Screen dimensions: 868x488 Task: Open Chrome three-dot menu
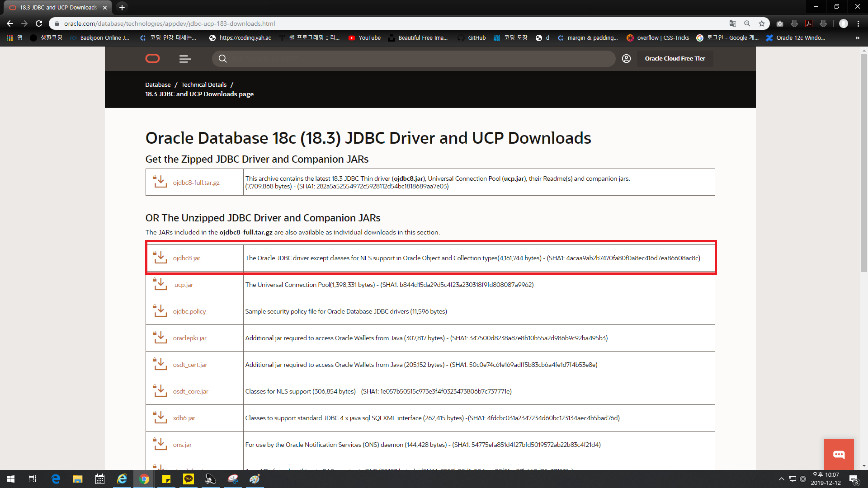858,23
